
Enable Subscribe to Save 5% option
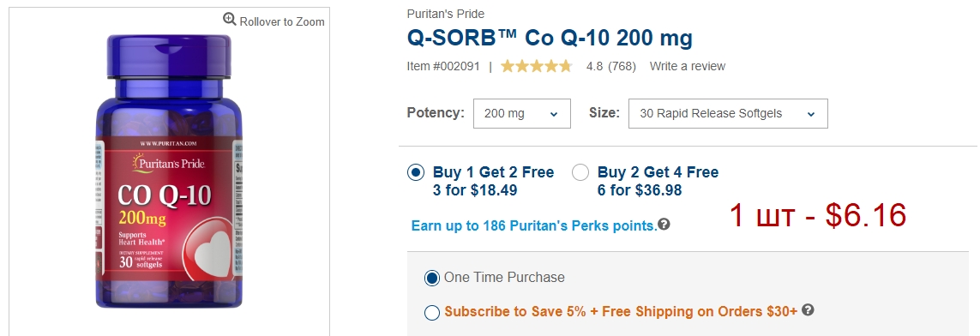(432, 312)
